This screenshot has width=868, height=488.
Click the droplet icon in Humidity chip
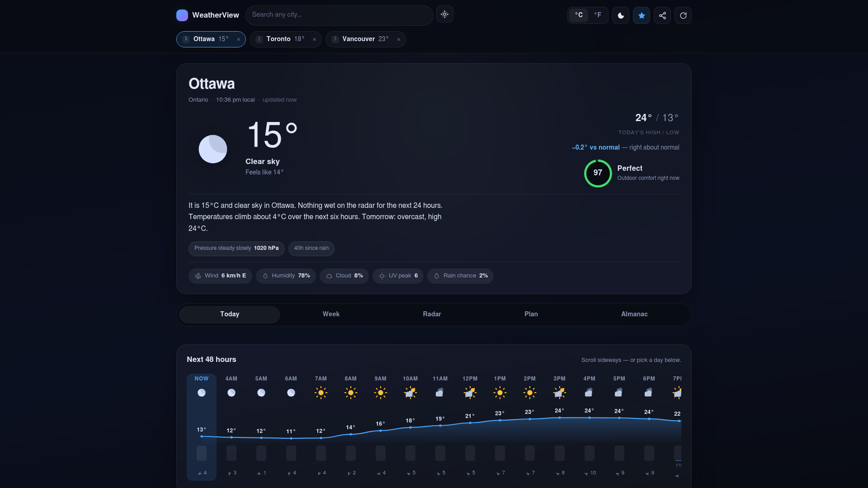(x=265, y=276)
